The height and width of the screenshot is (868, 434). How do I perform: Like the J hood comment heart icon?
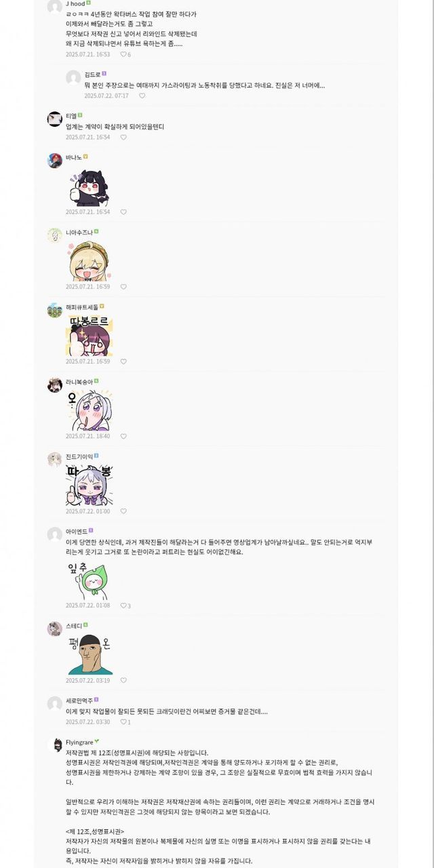[123, 54]
